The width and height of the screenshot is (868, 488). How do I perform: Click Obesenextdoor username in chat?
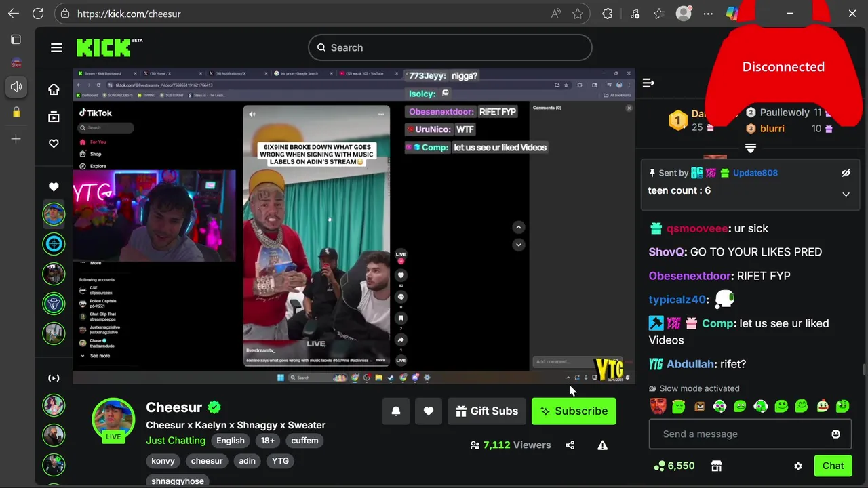tap(690, 276)
